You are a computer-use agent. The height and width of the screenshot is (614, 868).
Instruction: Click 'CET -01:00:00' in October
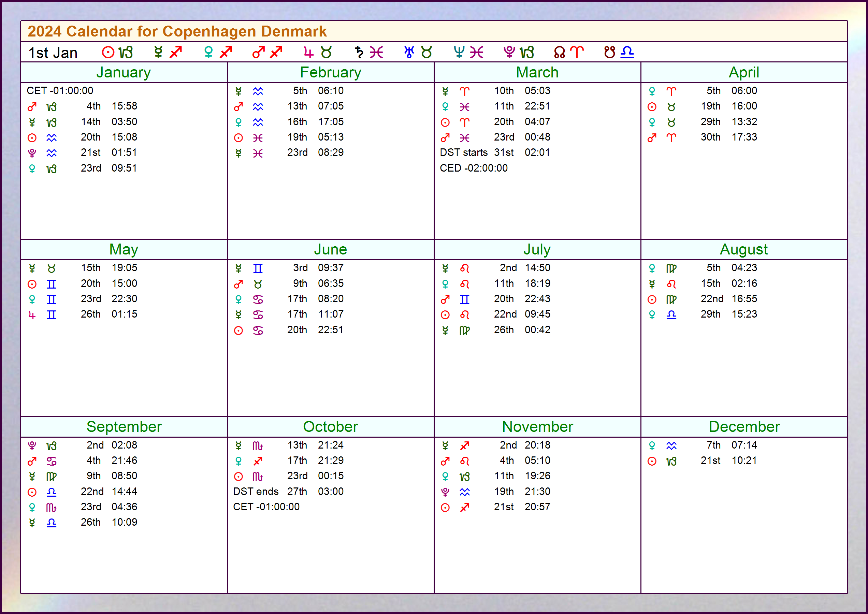(x=266, y=507)
